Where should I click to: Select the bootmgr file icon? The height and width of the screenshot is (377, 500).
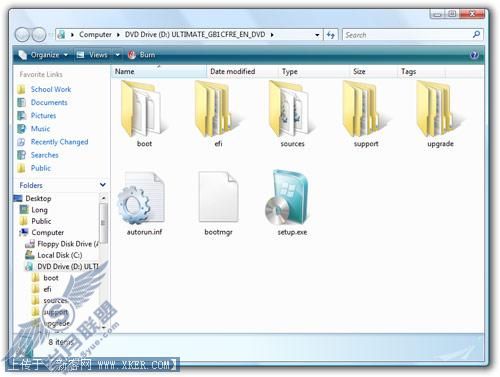(x=218, y=197)
